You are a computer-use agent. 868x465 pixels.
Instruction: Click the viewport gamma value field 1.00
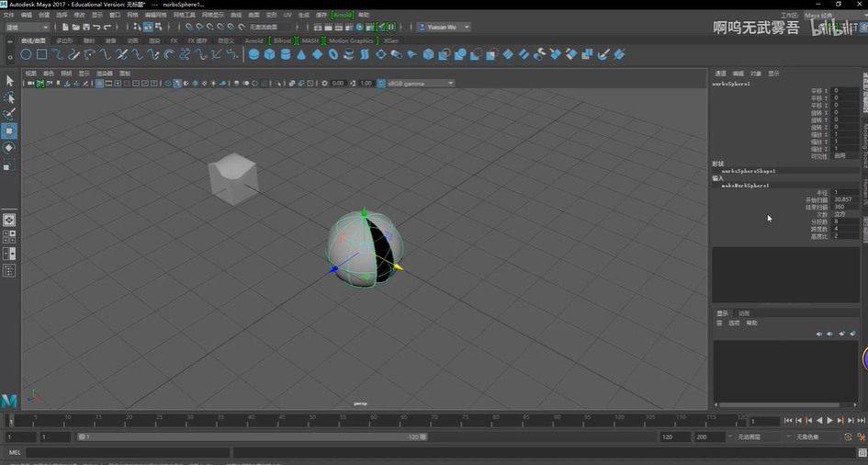tap(366, 83)
